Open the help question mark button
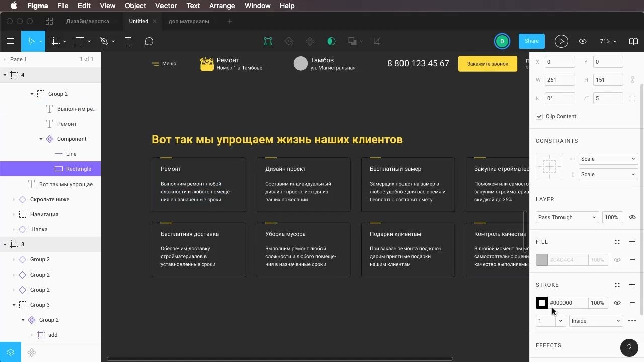The height and width of the screenshot is (362, 644). click(629, 347)
